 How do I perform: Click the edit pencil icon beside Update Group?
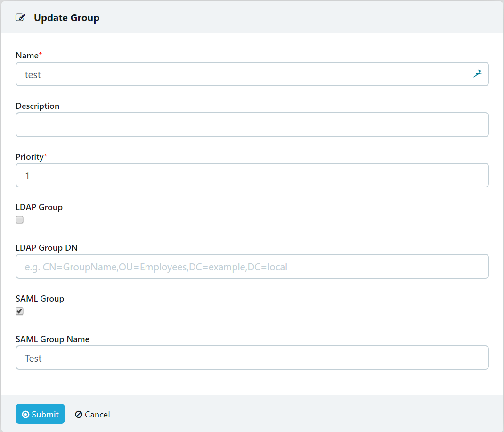[20, 18]
